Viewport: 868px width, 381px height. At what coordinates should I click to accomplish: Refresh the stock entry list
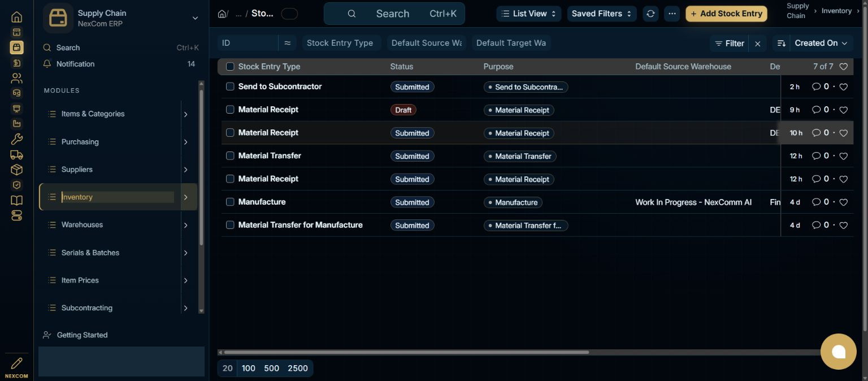(x=650, y=14)
